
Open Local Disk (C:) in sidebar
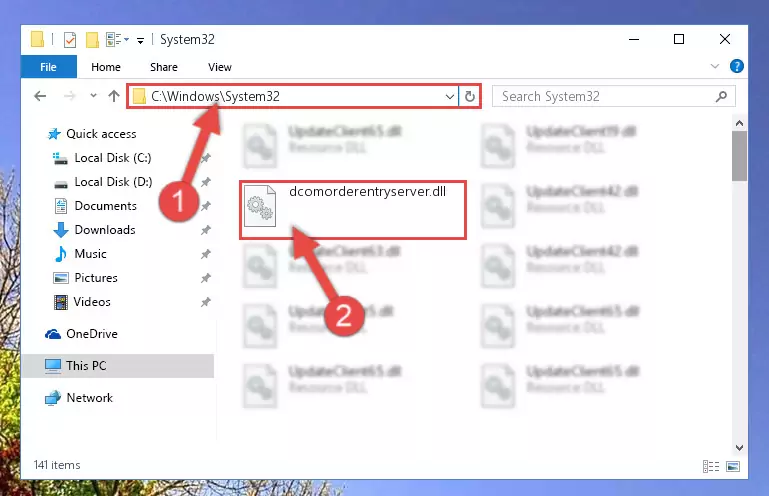(x=112, y=158)
